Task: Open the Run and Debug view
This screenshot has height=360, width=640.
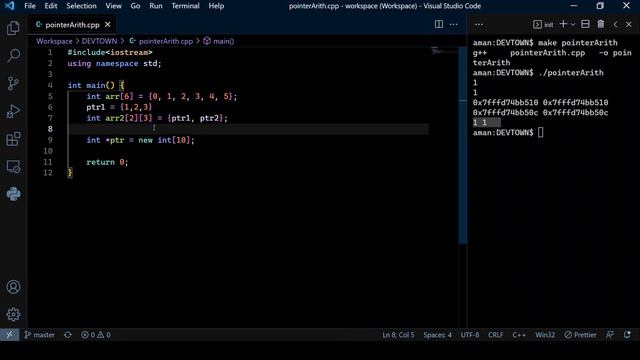Action: click(13, 111)
